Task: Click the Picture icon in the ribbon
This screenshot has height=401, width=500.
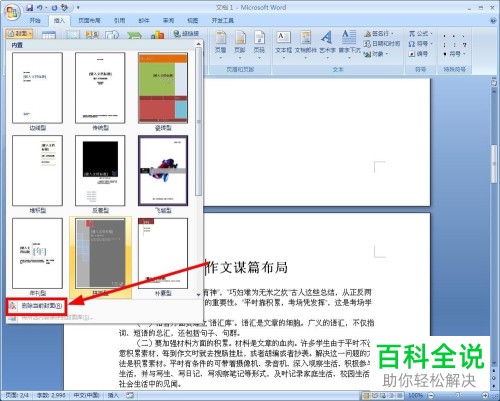Action: tap(73, 35)
